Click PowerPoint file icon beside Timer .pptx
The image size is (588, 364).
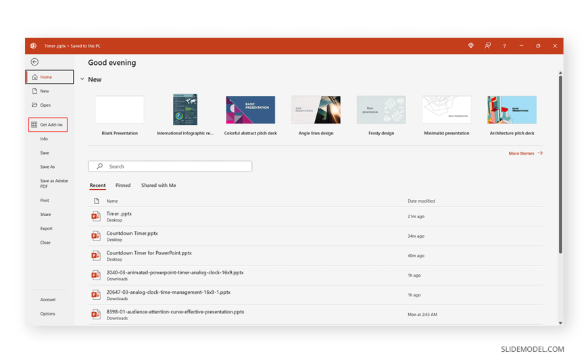click(96, 216)
